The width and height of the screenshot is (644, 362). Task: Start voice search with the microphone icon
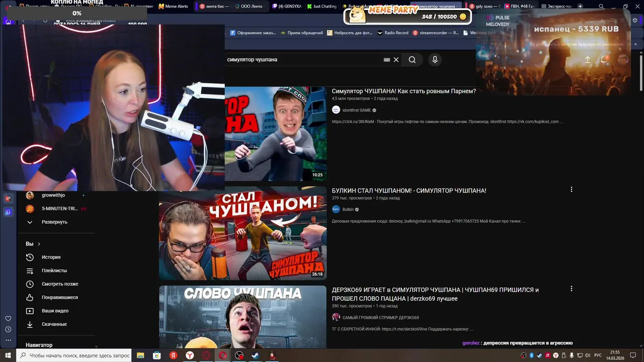point(435,59)
